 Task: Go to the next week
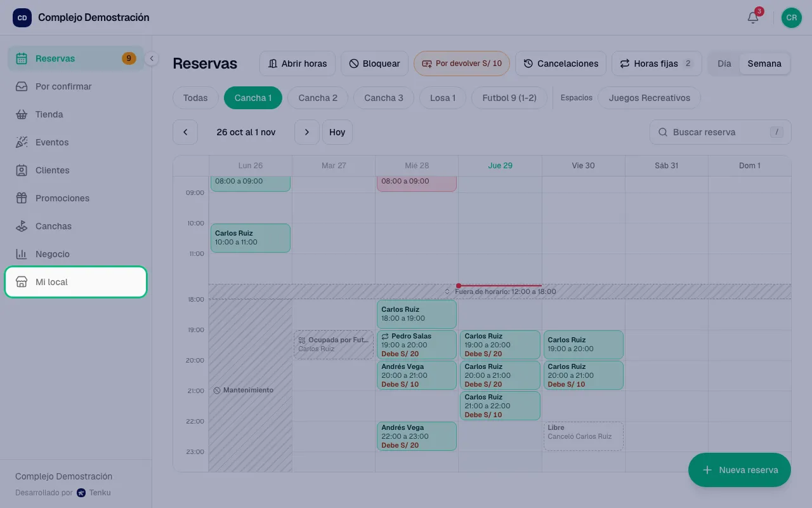point(307,132)
